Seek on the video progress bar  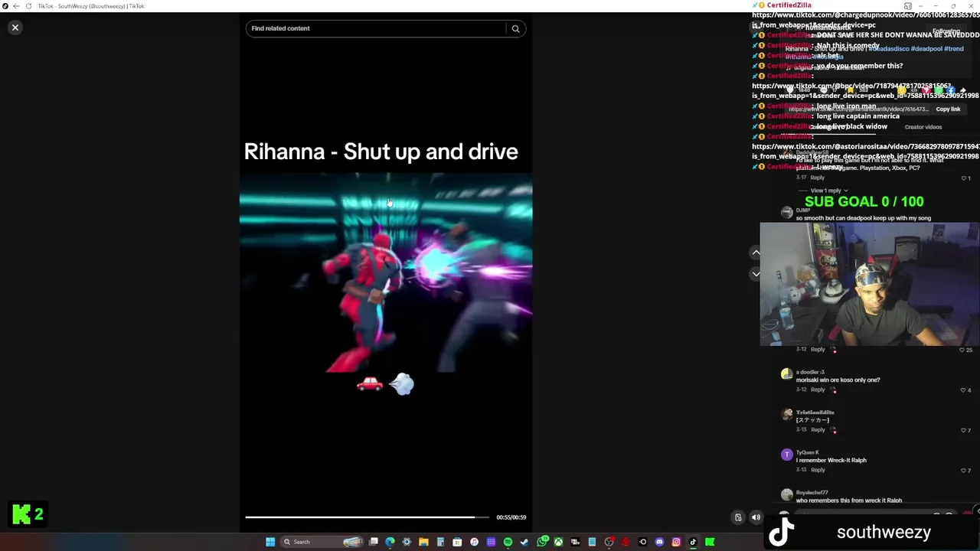pyautogui.click(x=367, y=517)
